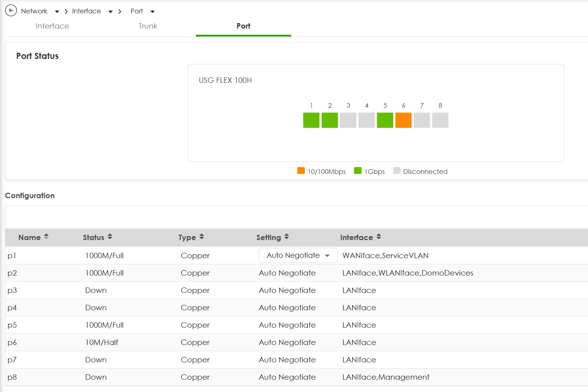The height and width of the screenshot is (392, 588).
Task: Open the Port breadcrumb dropdown arrow
Action: point(153,12)
